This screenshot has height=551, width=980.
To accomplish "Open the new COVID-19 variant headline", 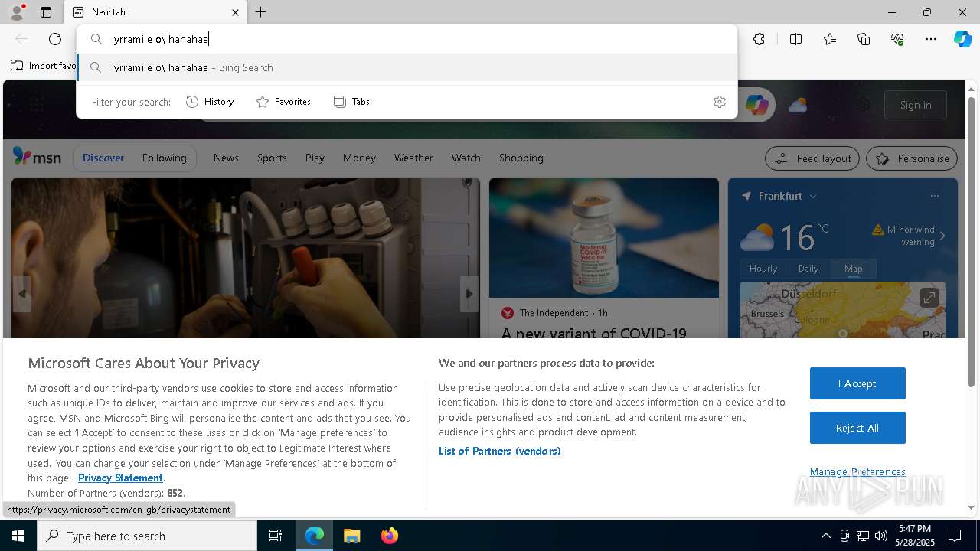I will tap(594, 333).
